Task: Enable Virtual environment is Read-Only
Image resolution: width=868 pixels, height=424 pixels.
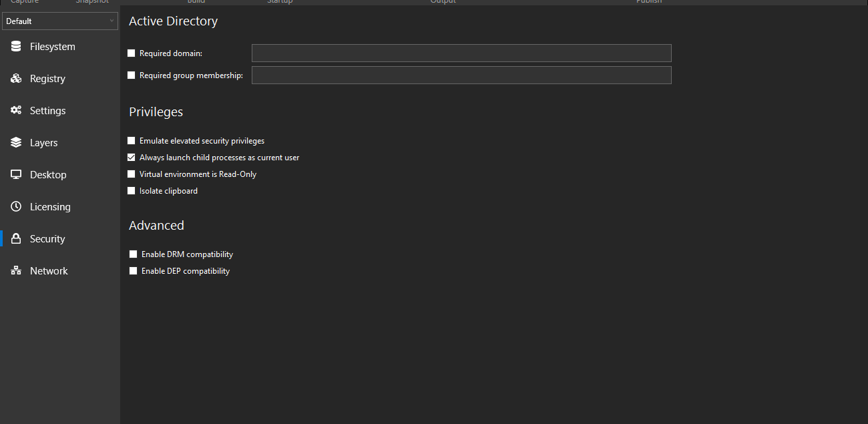Action: (131, 174)
